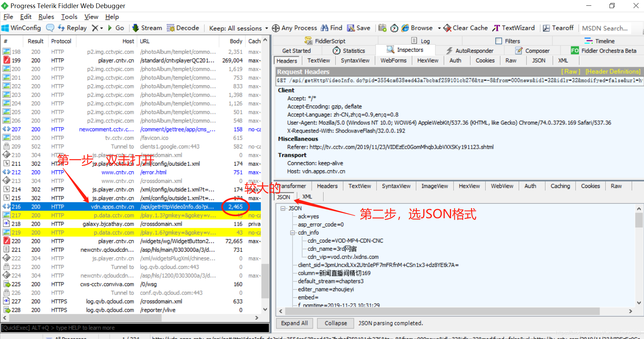Collapse the cdn_info tree node

click(292, 233)
